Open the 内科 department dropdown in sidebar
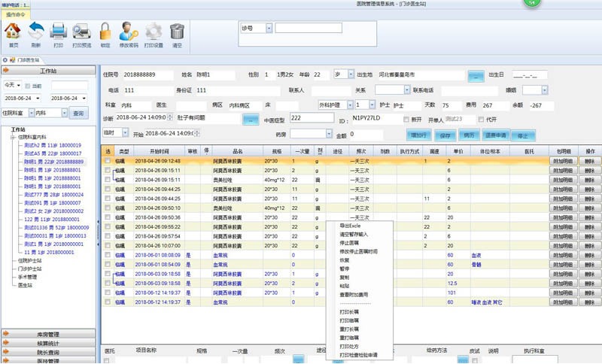Image resolution: width=602 pixels, height=364 pixels. pyautogui.click(x=65, y=113)
